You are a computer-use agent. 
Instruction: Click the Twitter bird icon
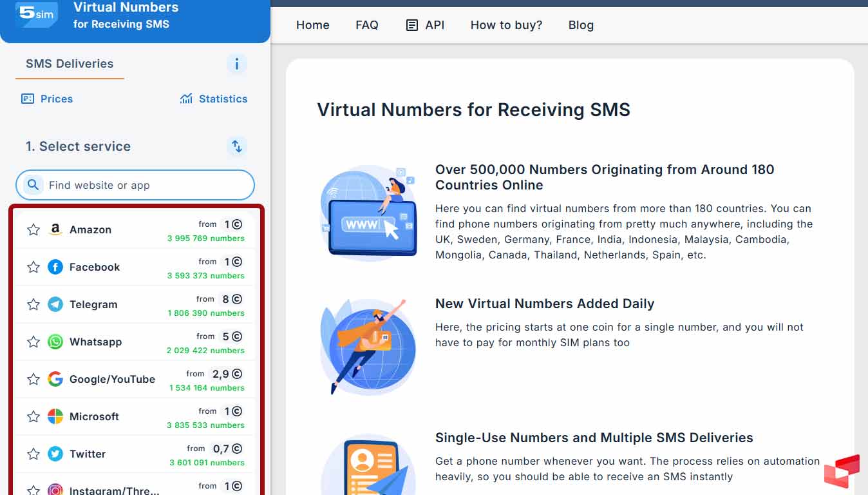coord(55,454)
